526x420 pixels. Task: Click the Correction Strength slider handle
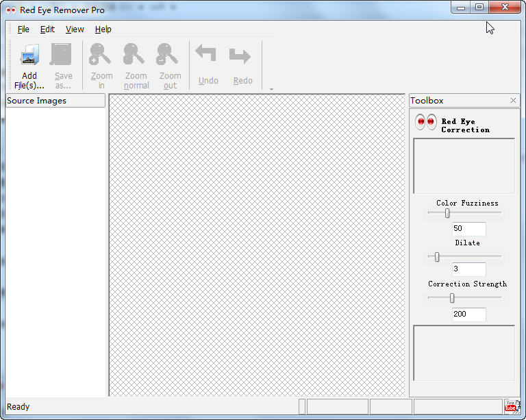(452, 298)
